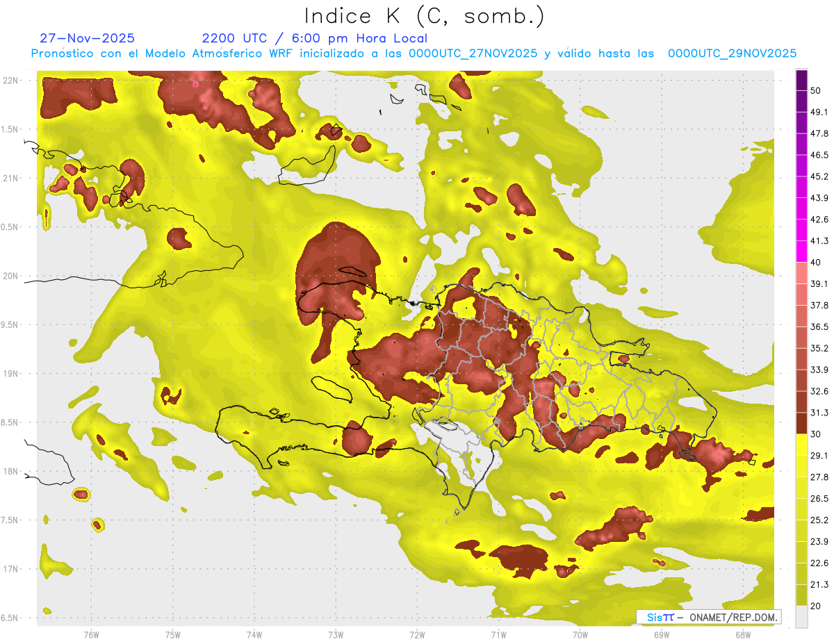This screenshot has width=834, height=644.
Task: Click the 'Indice K (C, somb.)' title
Action: point(424,15)
